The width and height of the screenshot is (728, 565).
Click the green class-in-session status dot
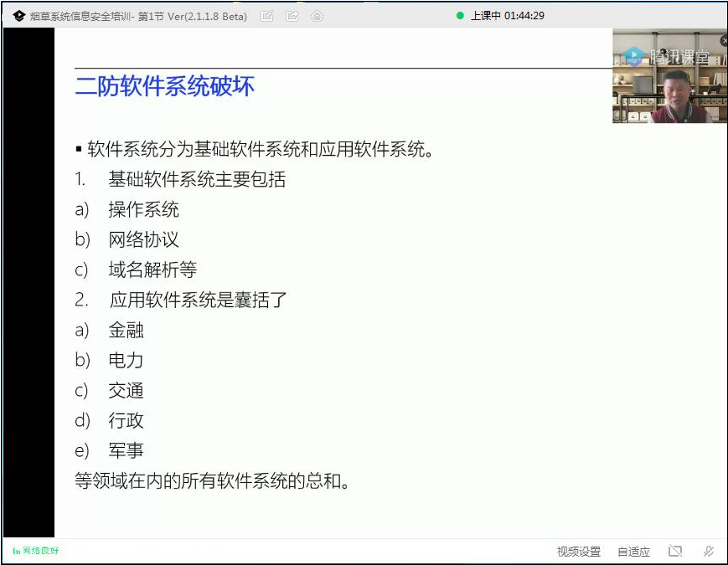pyautogui.click(x=460, y=16)
